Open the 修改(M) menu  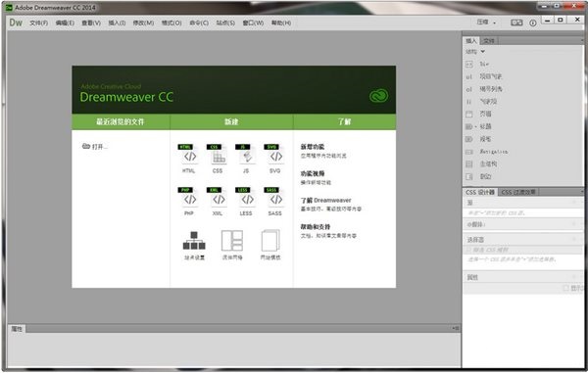click(143, 23)
